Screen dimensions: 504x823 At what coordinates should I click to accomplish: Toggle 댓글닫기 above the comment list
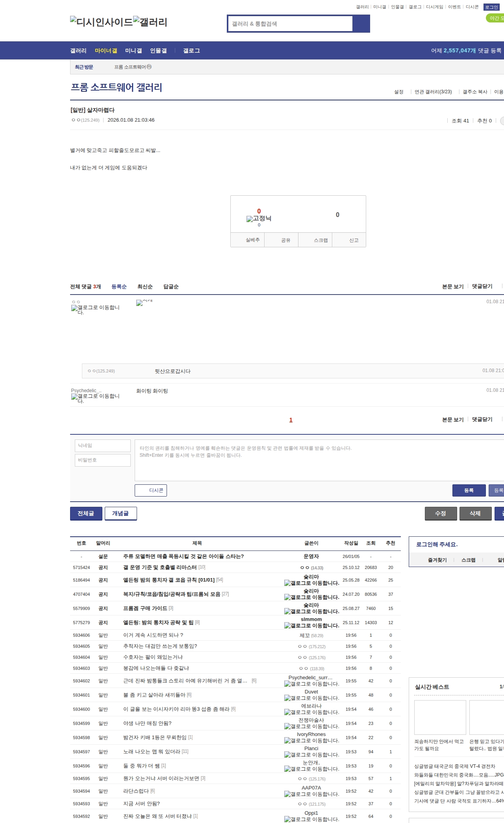[482, 286]
